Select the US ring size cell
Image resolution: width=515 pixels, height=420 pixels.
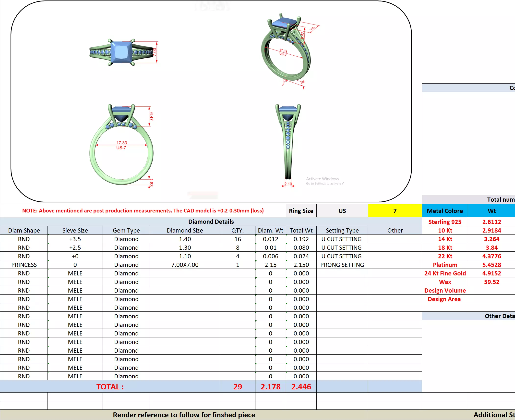342,211
